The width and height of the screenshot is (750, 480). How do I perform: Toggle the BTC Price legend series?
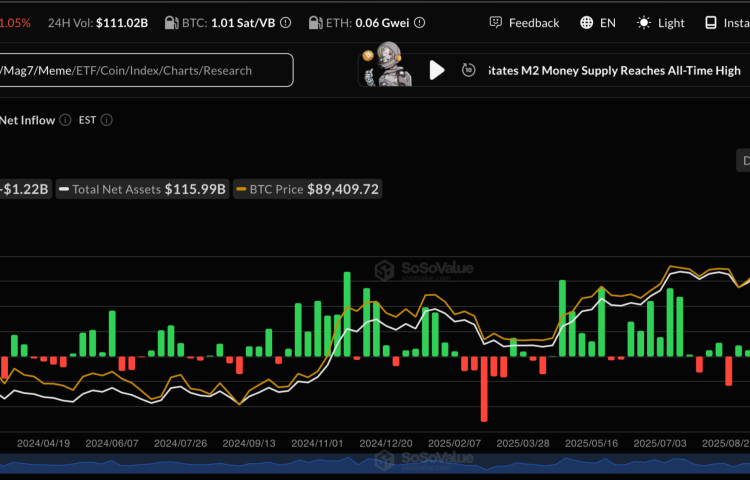pyautogui.click(x=307, y=189)
